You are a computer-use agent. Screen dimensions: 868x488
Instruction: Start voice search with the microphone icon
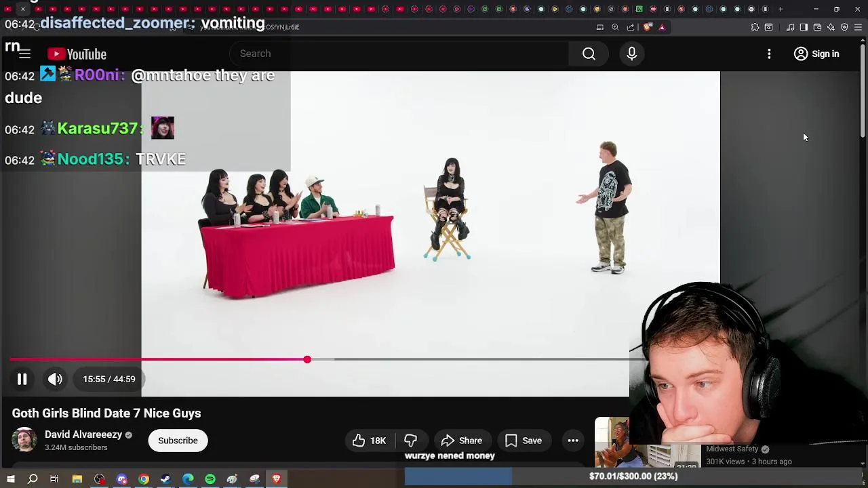coord(632,54)
